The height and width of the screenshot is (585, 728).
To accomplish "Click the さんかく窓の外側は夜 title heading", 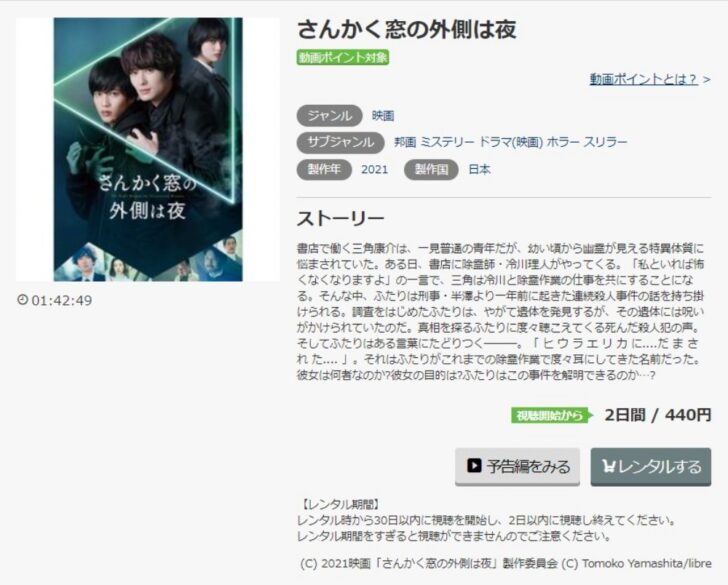I will [407, 29].
